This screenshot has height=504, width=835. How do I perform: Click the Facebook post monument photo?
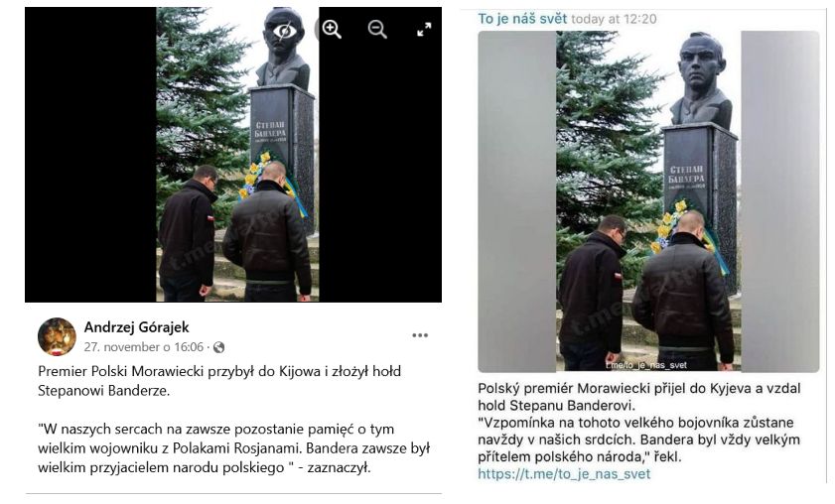tap(237, 155)
